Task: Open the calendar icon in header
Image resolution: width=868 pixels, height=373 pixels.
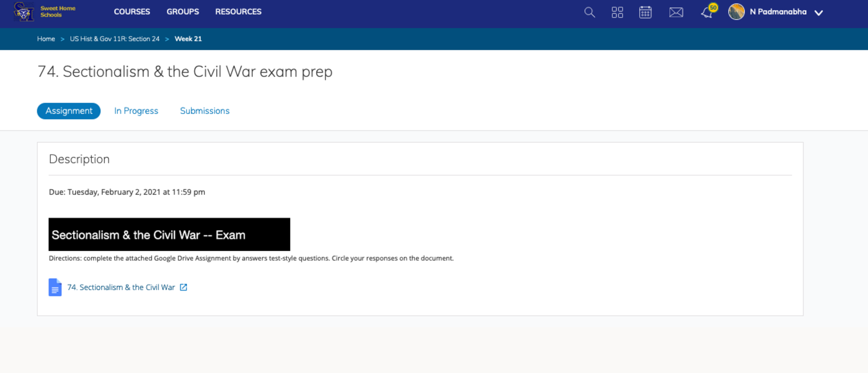Action: pyautogui.click(x=645, y=12)
